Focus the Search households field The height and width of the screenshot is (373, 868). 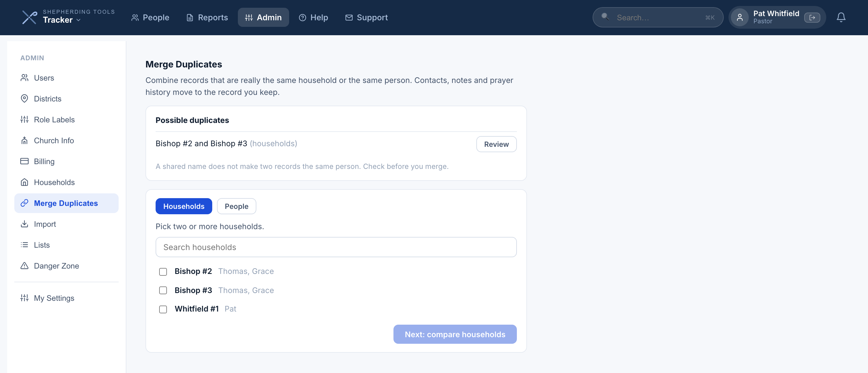point(336,247)
